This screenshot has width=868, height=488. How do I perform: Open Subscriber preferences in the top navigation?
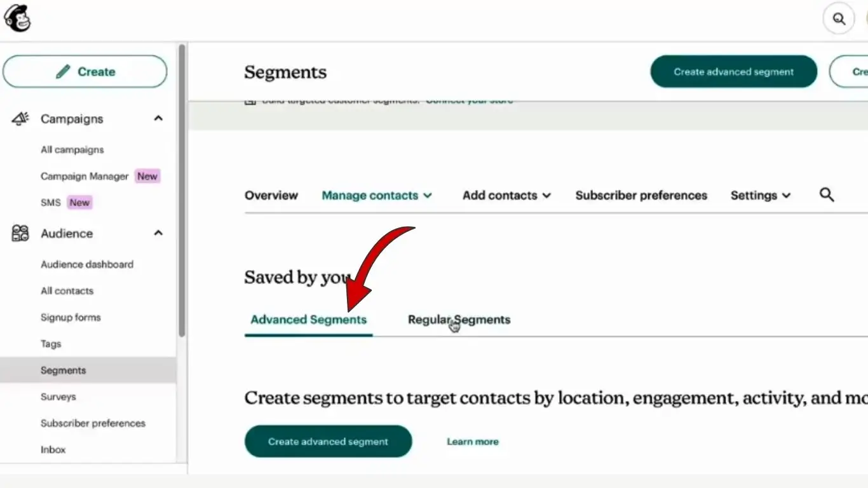coord(641,196)
